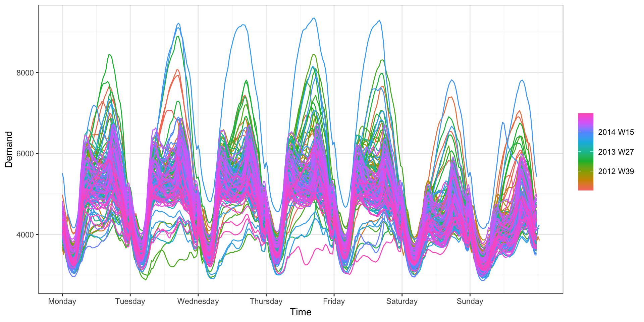Select the Wednesday label on the time axis
Viewport: 644px width, 322px height.
(198, 301)
